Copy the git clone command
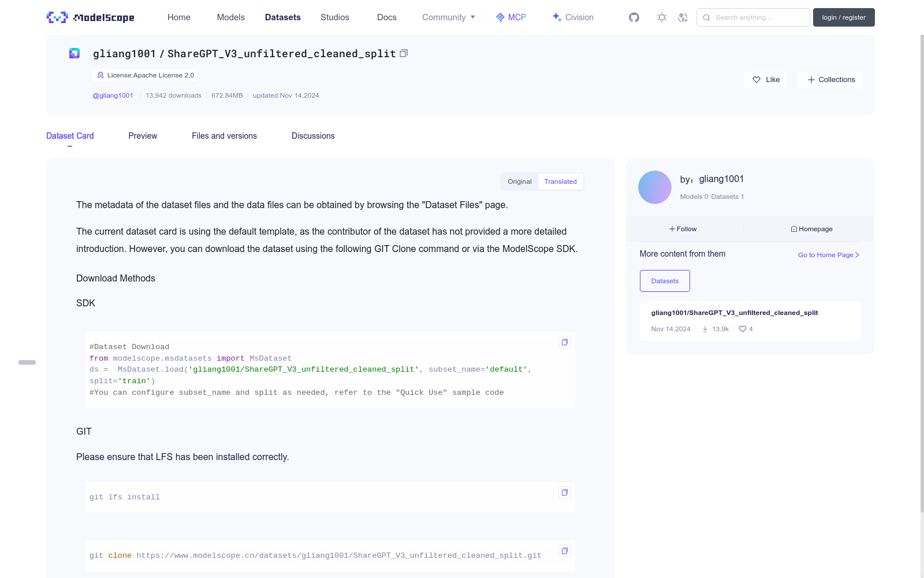The height and width of the screenshot is (578, 924). (565, 551)
